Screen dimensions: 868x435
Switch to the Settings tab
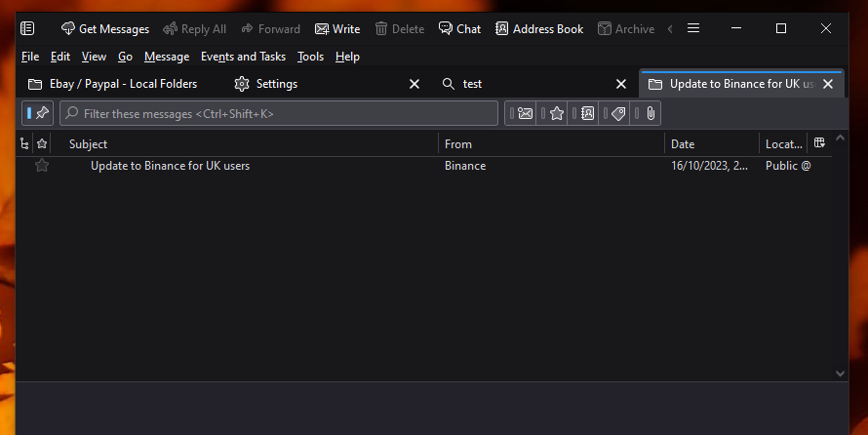(276, 84)
